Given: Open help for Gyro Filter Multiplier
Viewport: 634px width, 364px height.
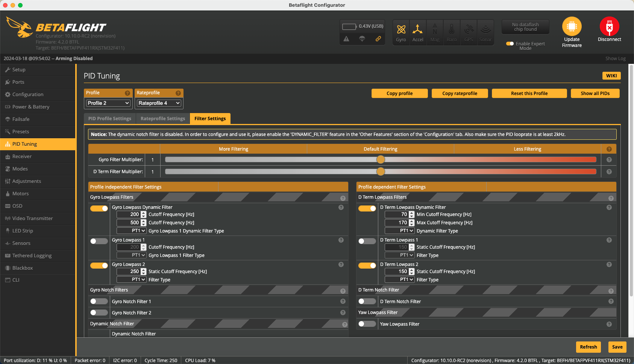Looking at the screenshot, I should pos(609,160).
